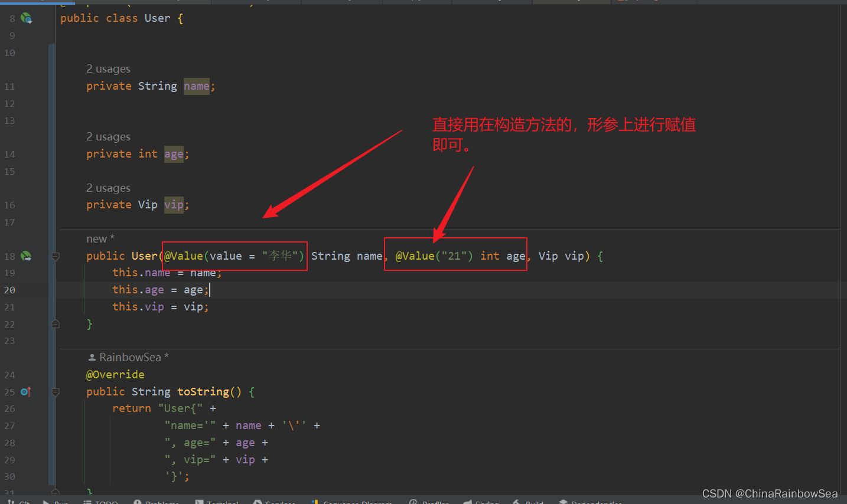Click the Spring gutter icon beside the User constructor
The image size is (847, 504).
[26, 256]
